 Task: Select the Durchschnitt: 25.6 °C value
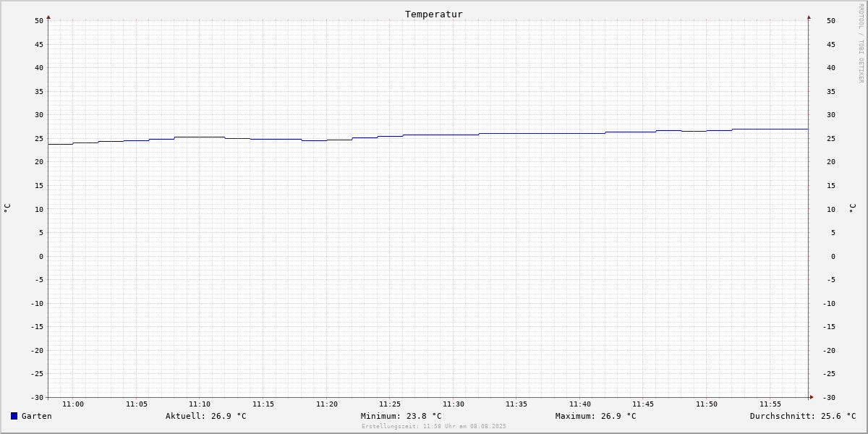tap(803, 416)
